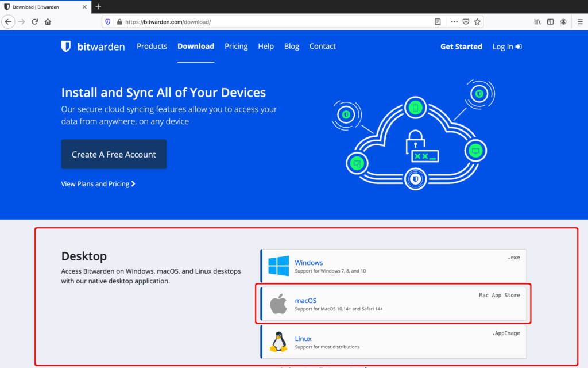Go to Firefox Home via house icon
This screenshot has height=368, width=588.
pos(48,22)
